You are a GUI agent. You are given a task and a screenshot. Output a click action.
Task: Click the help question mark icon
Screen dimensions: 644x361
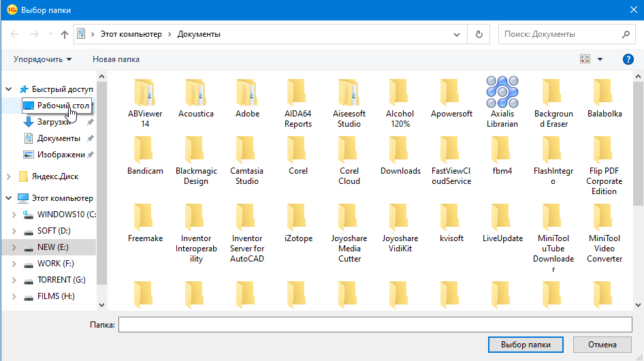628,59
